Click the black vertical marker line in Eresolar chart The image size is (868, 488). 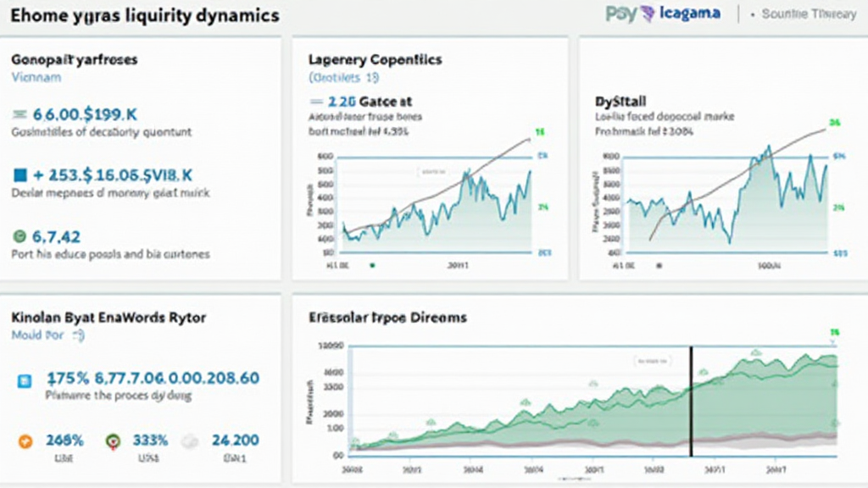pyautogui.click(x=691, y=400)
